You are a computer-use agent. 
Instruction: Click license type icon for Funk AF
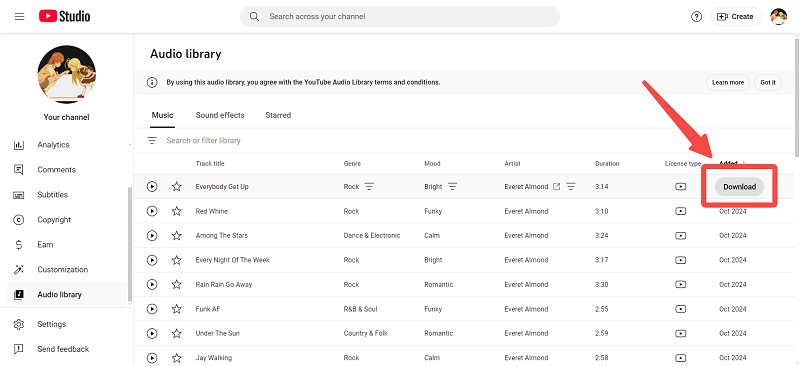680,309
